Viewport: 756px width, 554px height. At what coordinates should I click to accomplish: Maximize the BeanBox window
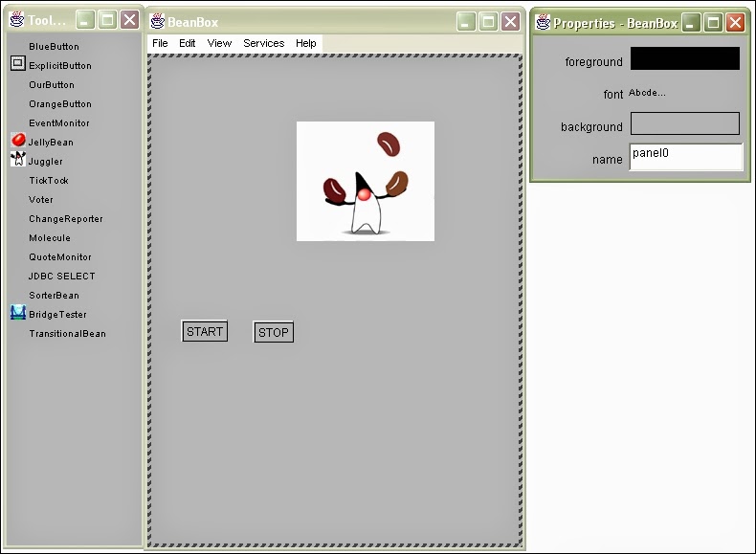point(488,22)
